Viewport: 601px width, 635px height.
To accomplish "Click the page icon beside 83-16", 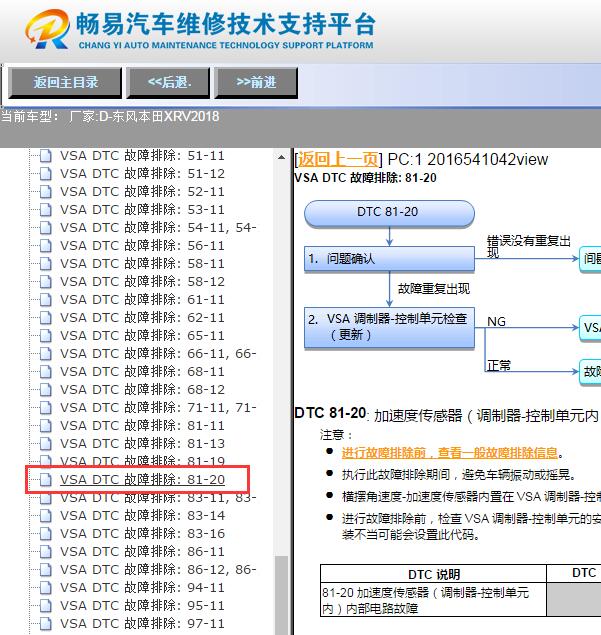I will click(x=46, y=534).
